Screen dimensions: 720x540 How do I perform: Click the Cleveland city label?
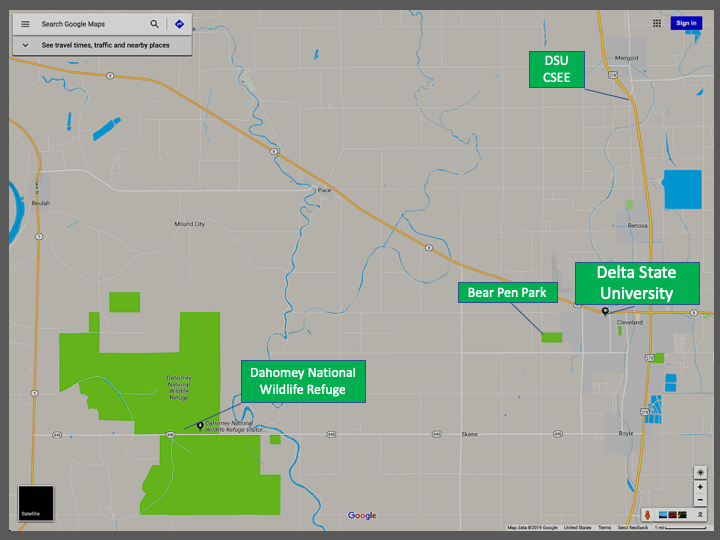coord(630,322)
